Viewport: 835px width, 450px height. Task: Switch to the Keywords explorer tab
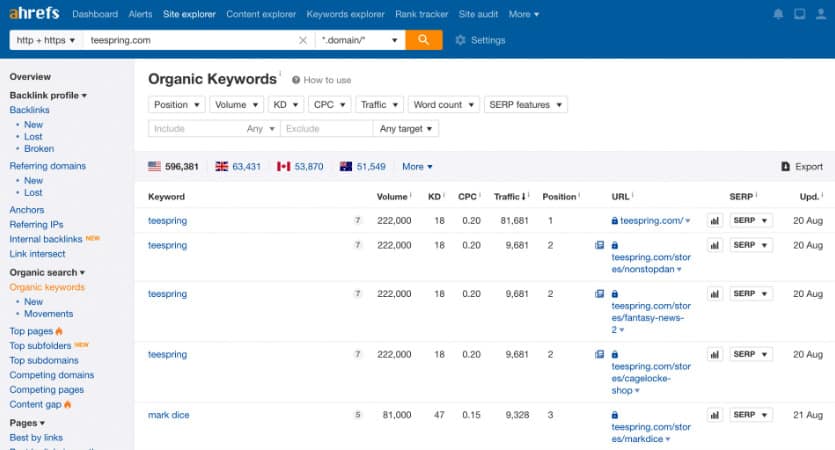tap(343, 15)
